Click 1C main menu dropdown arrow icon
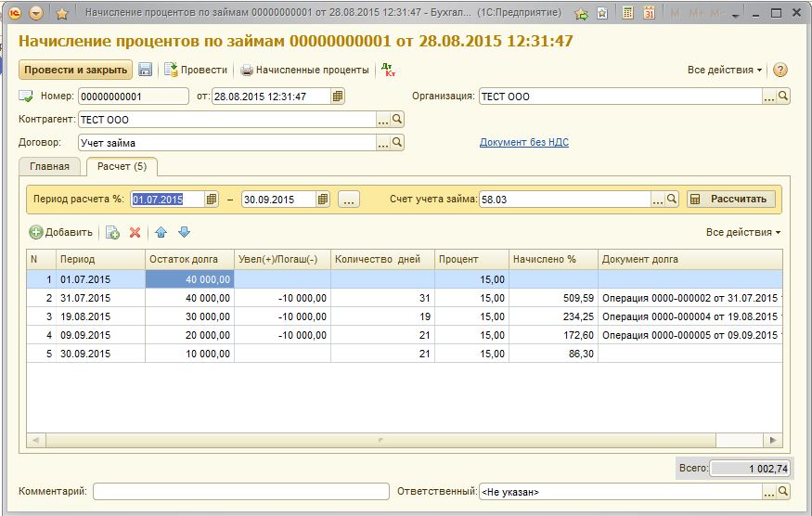The height and width of the screenshot is (516, 812). (36, 14)
